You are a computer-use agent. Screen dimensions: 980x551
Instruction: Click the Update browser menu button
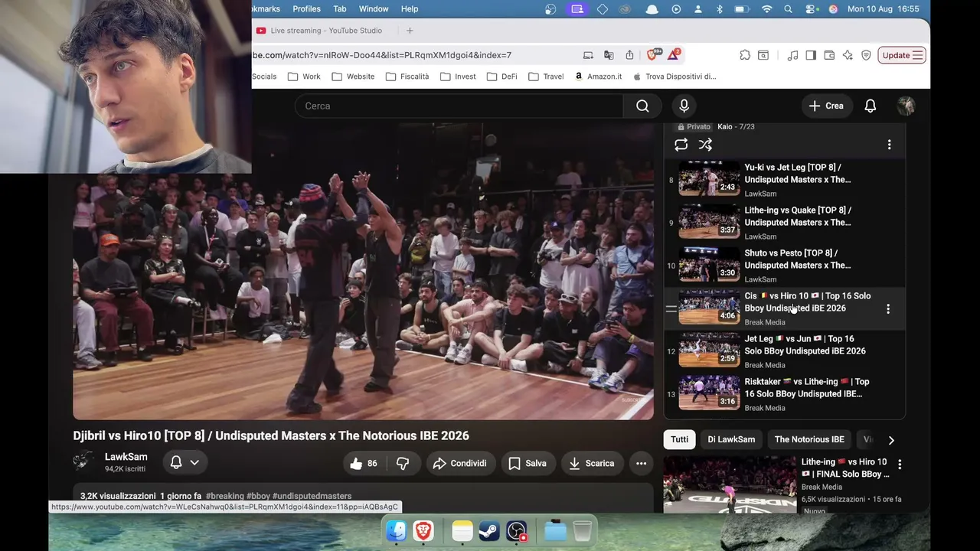click(x=902, y=55)
